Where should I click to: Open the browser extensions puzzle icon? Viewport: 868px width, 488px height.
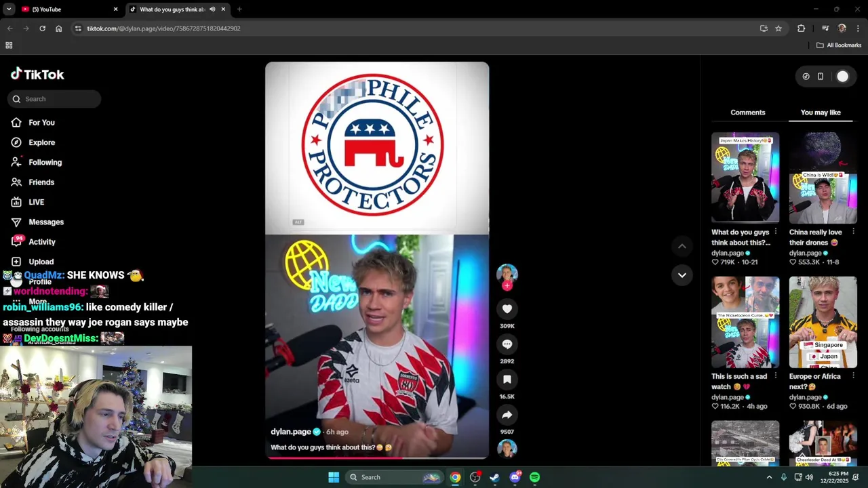[802, 28]
